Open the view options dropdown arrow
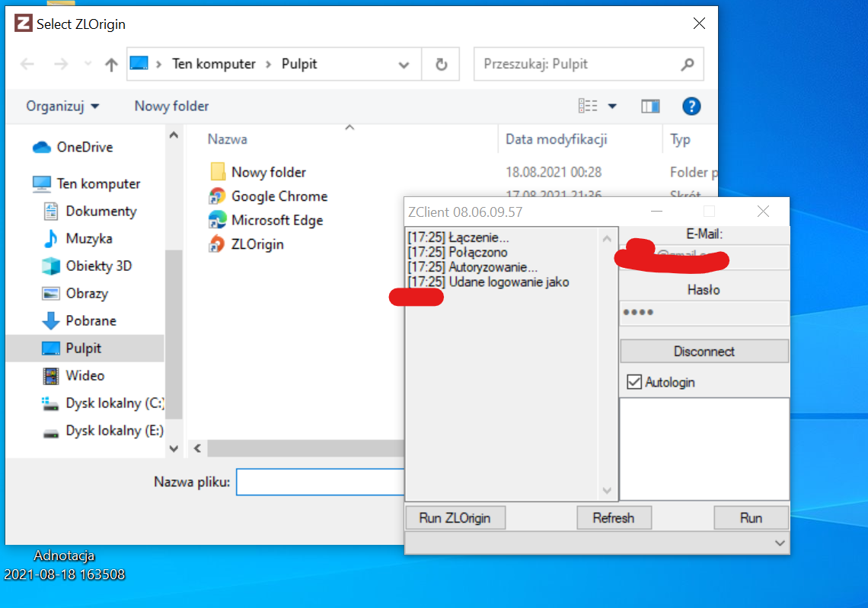 [x=611, y=106]
